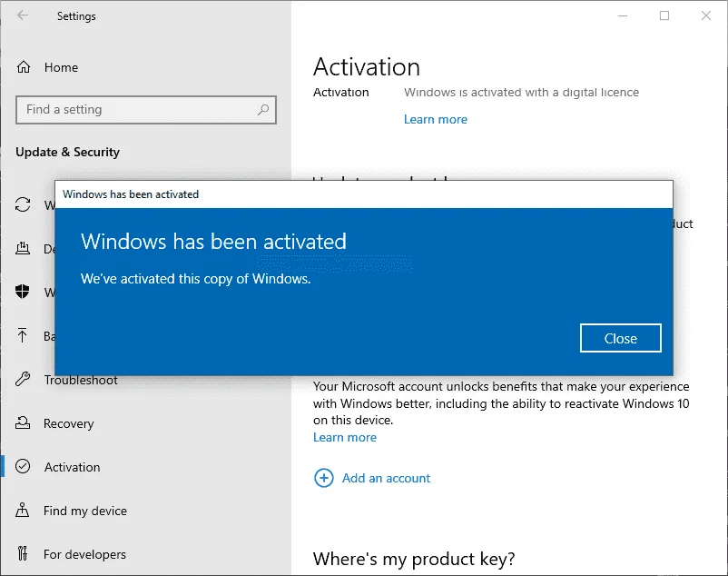The width and height of the screenshot is (728, 576).
Task: Close the Settings window
Action: [x=705, y=15]
